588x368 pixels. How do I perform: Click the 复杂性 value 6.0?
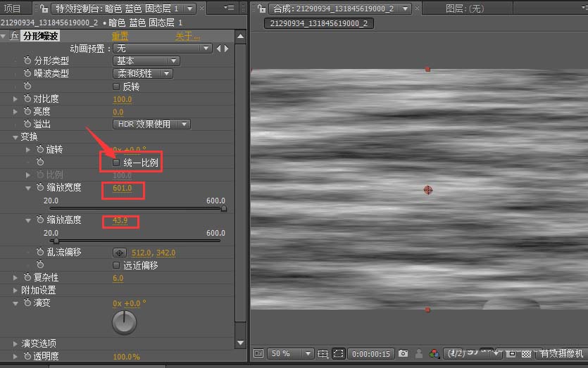click(118, 278)
